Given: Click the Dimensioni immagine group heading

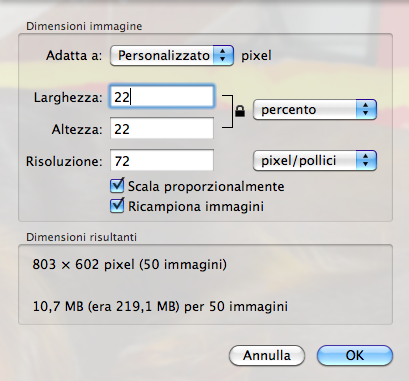Looking at the screenshot, I should click(x=84, y=26).
